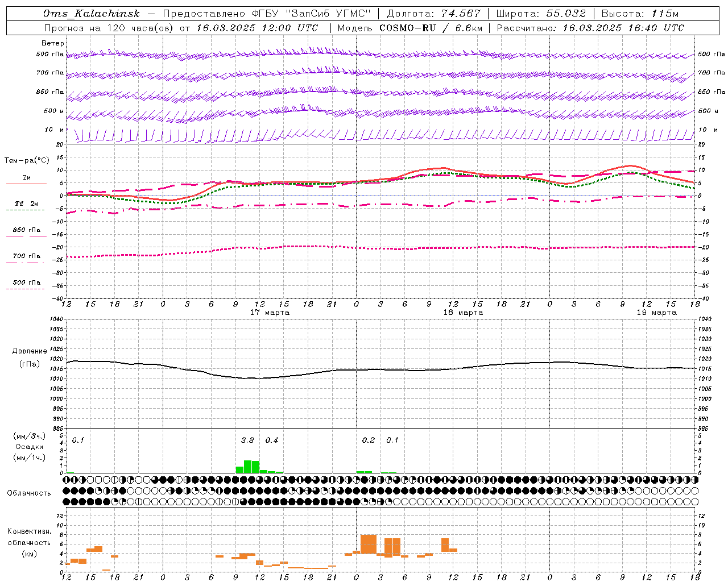The width and height of the screenshot is (728, 582).
Task: Click the Осадки panel label
Action: point(30,447)
